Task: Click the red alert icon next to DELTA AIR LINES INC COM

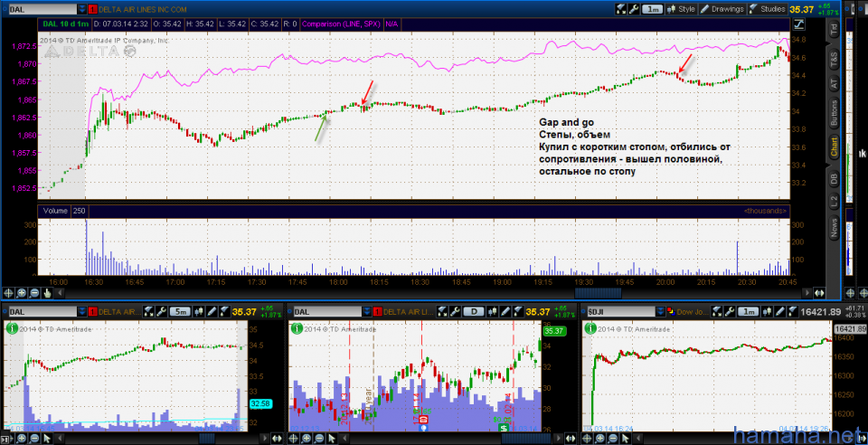Action: click(x=92, y=9)
